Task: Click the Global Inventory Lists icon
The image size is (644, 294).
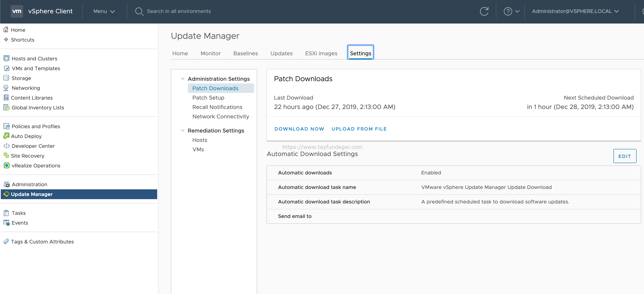Action: pos(6,107)
